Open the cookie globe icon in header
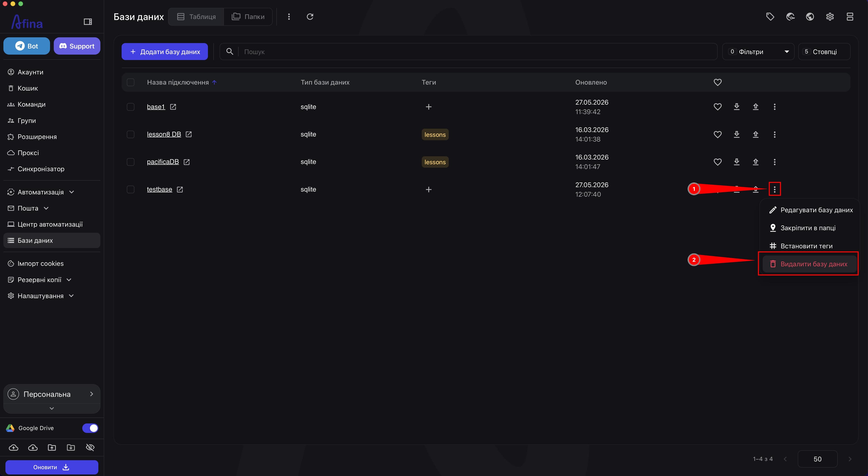This screenshot has width=868, height=476. click(790, 16)
